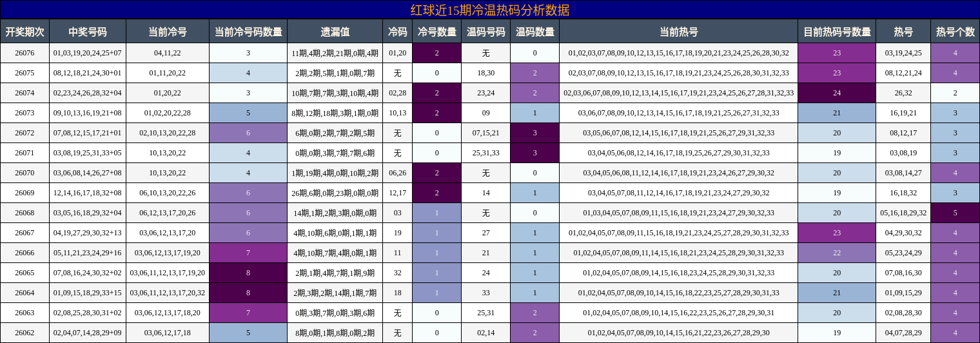This screenshot has height=343, width=980.
Task: Click hot numbers cell 04,07,28,29
Action: click(903, 333)
